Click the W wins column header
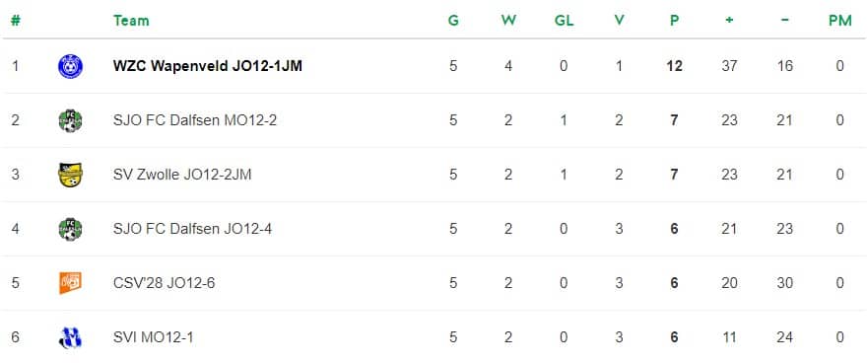 point(508,21)
